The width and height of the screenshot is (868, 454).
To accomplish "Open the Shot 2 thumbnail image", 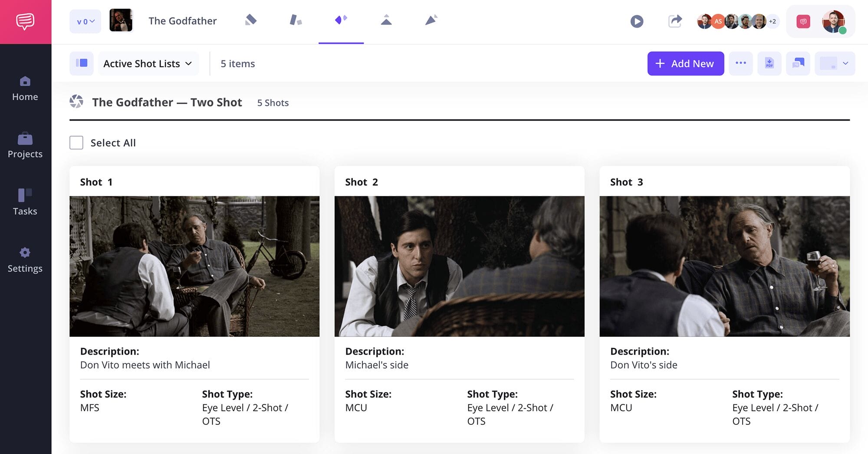I will click(x=460, y=266).
